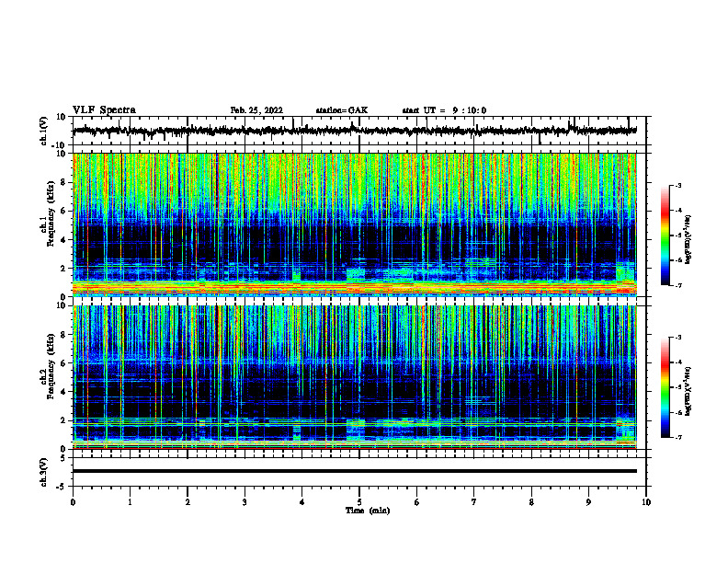The height and width of the screenshot is (563, 728).
Task: Pick the ch.1 spectrogram color bar
Action: point(665,236)
